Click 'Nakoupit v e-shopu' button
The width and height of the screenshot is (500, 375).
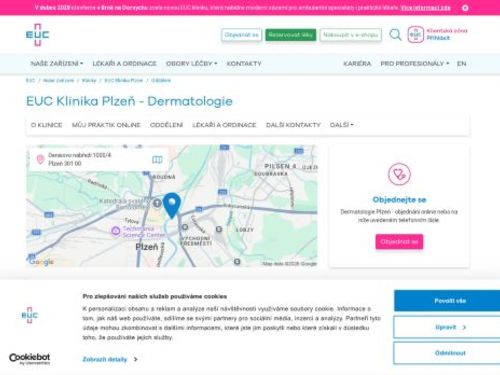click(351, 35)
